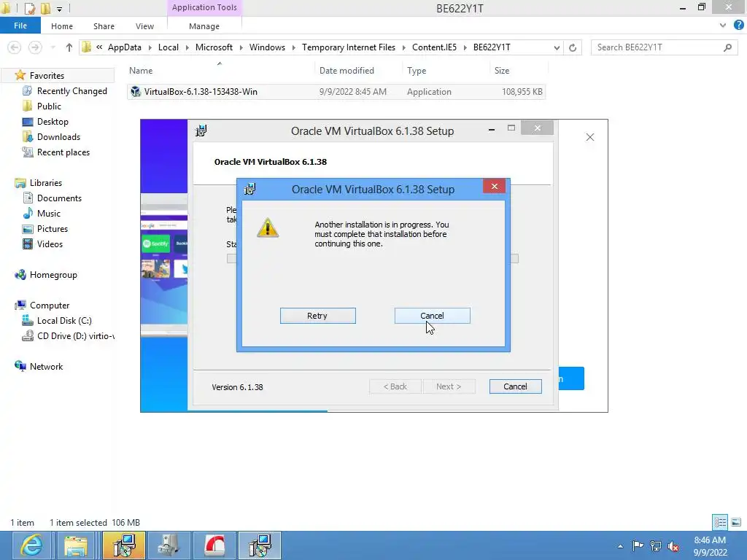This screenshot has width=747, height=560.
Task: Switch to the View ribbon tab
Action: (x=144, y=26)
